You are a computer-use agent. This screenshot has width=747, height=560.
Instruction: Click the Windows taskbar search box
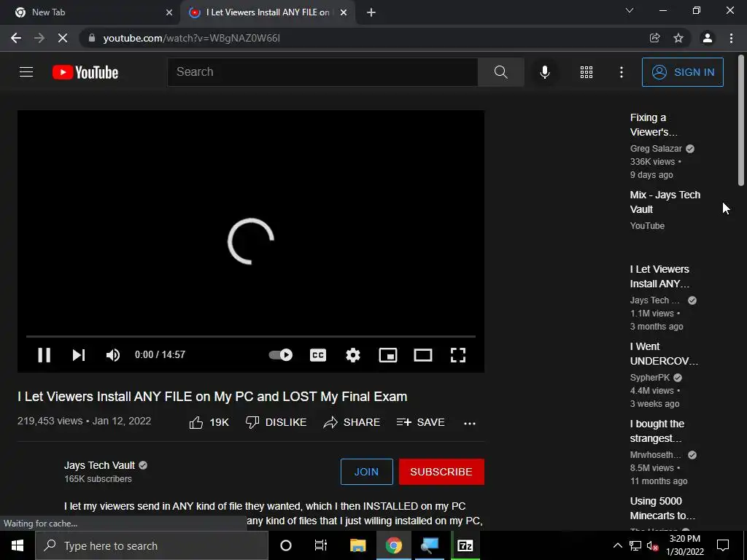click(152, 545)
